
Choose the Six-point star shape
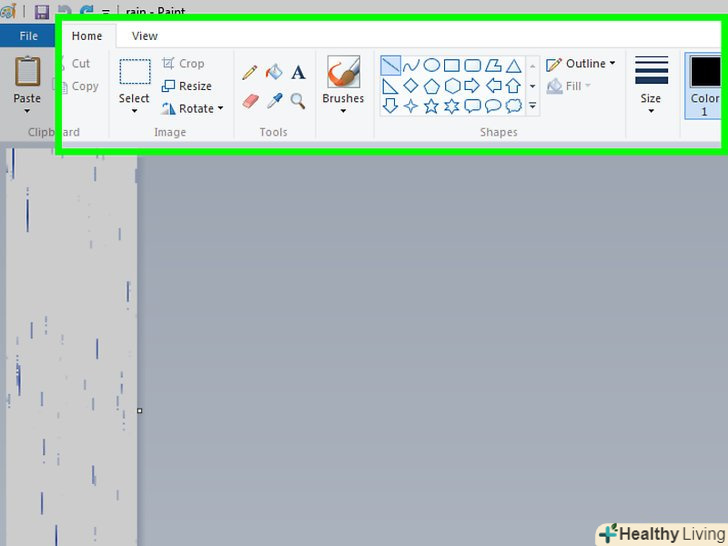(x=452, y=106)
